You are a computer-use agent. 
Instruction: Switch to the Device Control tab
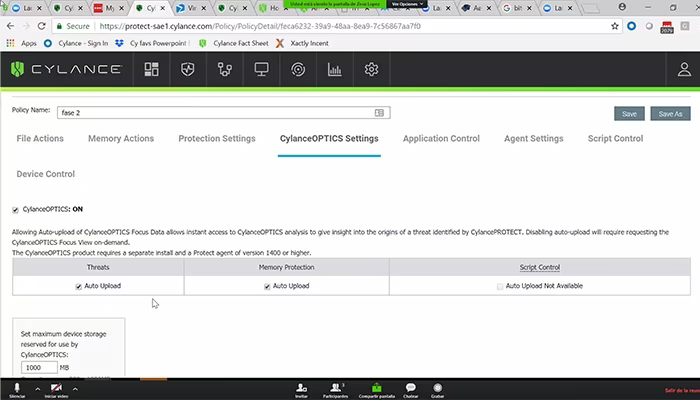point(46,174)
